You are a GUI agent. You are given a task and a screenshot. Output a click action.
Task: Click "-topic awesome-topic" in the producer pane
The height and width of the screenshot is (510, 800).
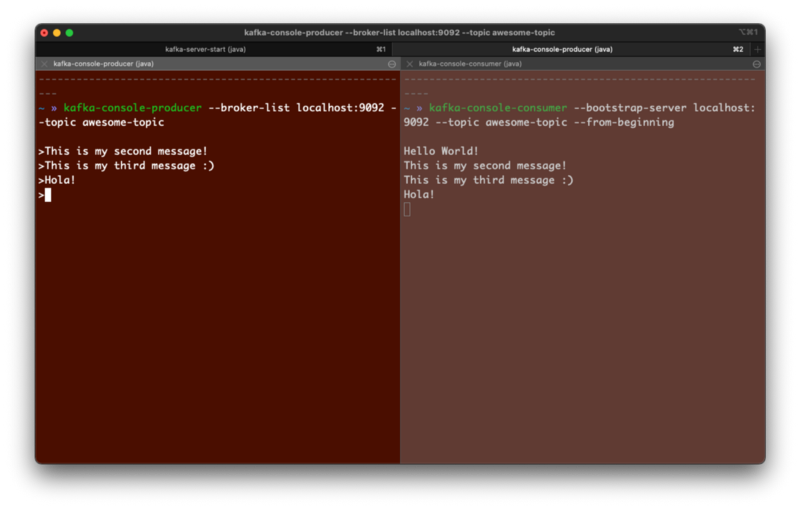coord(101,122)
